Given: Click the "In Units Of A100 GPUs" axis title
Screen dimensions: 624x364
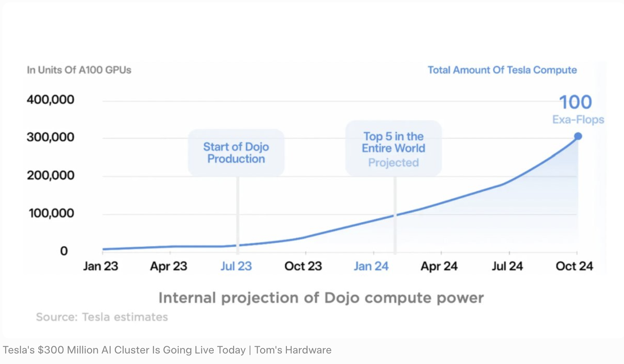Looking at the screenshot, I should (x=79, y=70).
